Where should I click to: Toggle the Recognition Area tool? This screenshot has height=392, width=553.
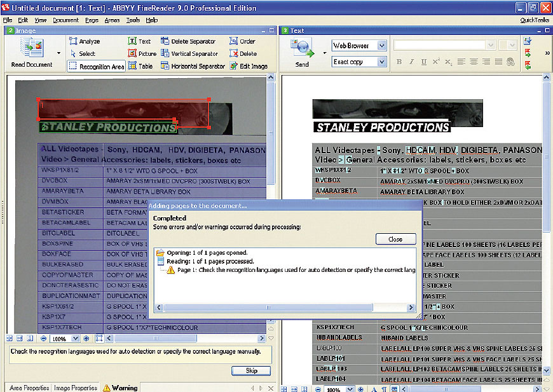click(x=96, y=66)
